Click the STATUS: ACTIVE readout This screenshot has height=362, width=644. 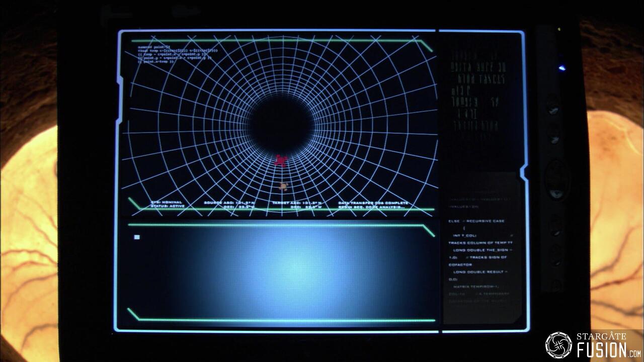click(168, 207)
